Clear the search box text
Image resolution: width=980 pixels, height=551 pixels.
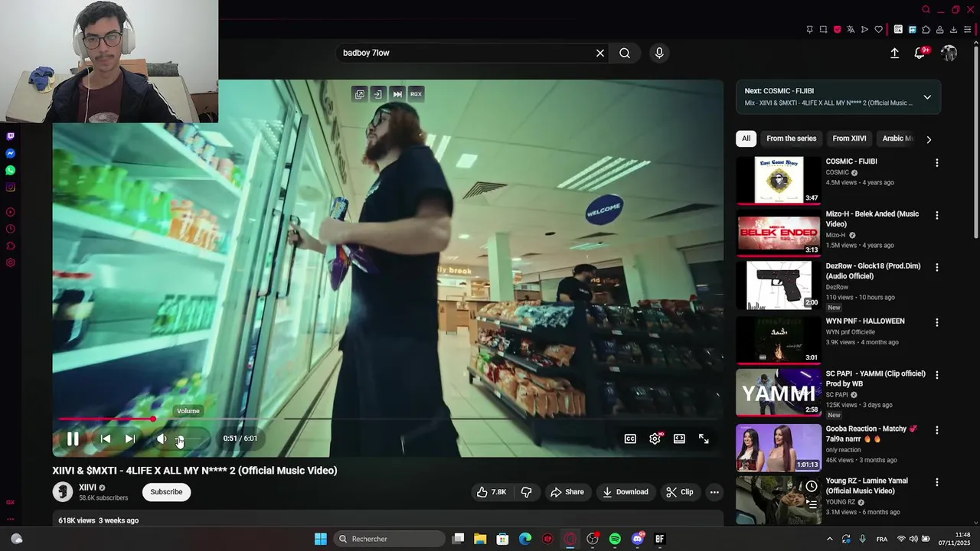coord(600,53)
